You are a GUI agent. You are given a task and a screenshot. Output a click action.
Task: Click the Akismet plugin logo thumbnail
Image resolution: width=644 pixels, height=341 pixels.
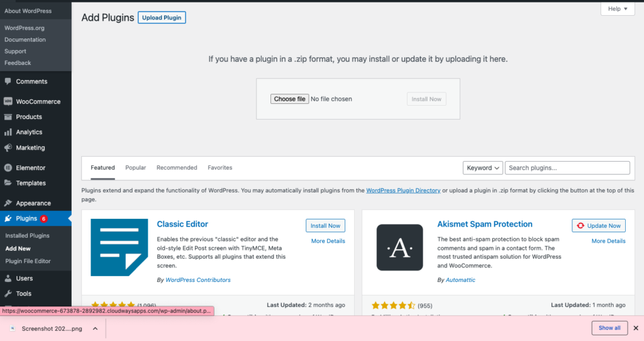coord(399,247)
